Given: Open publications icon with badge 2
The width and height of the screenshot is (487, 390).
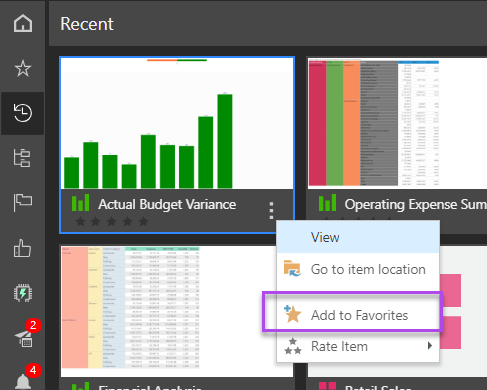Looking at the screenshot, I should click(25, 337).
